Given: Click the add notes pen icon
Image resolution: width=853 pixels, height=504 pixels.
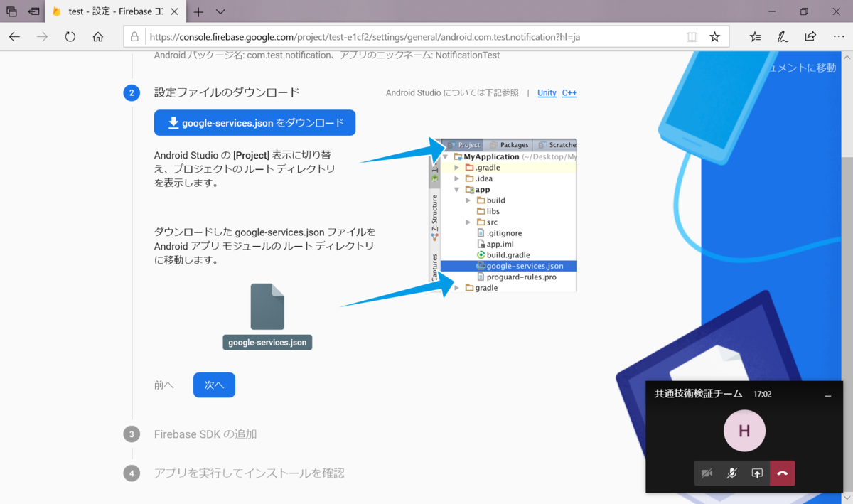Looking at the screenshot, I should [782, 37].
